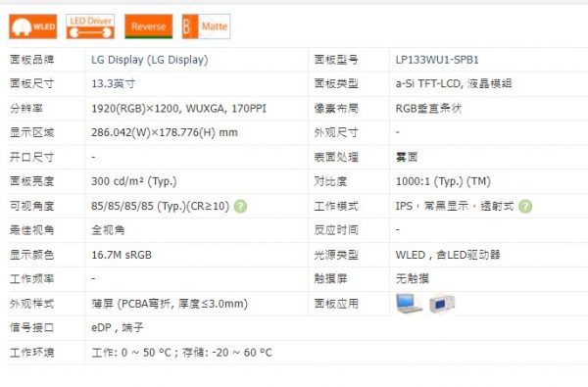
Task: Click the WLED backlight badge icon
Action: tap(33, 26)
